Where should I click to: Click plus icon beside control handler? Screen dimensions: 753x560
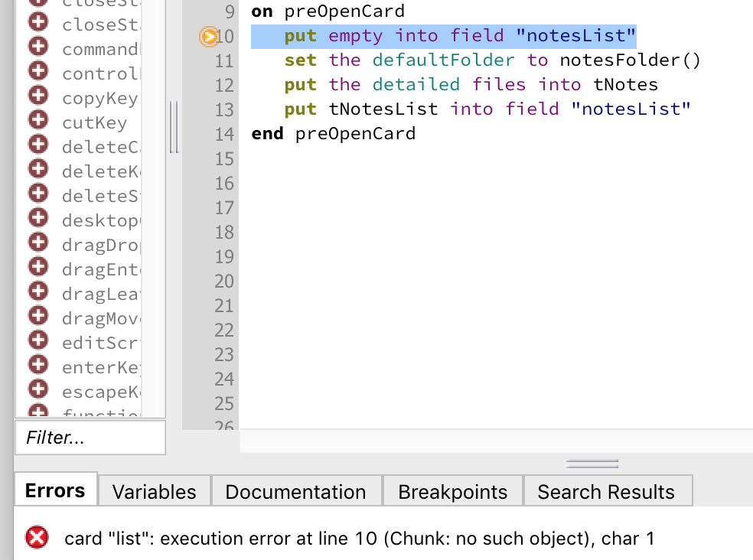(x=38, y=71)
